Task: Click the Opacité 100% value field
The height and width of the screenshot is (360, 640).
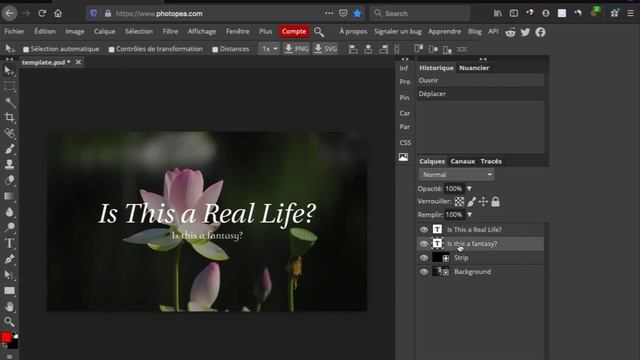Action: [x=454, y=189]
